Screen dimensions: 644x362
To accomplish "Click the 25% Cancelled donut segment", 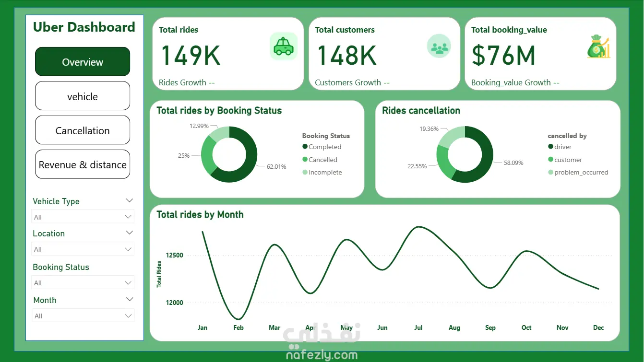I will click(x=207, y=155).
